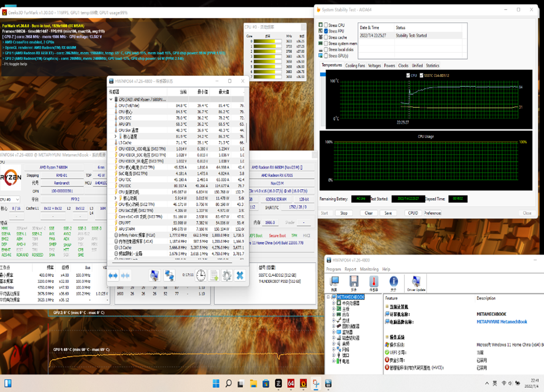
Task: Check the Stress local disks option
Action: tap(326, 49)
